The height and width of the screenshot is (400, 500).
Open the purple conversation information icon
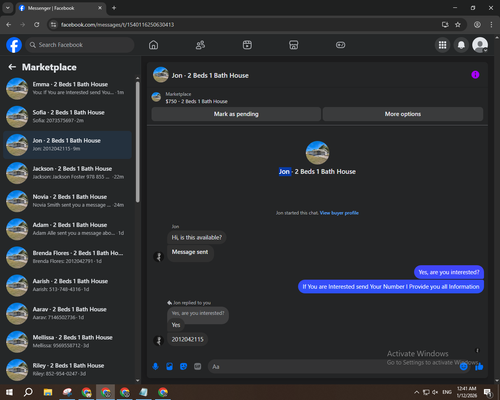coord(475,75)
